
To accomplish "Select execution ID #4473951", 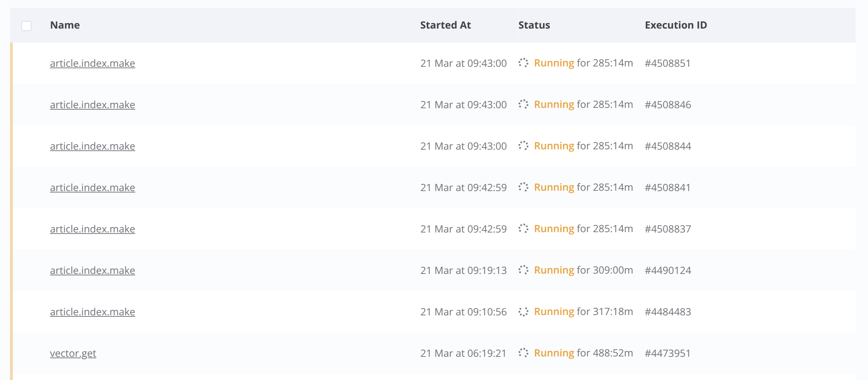I will 668,353.
